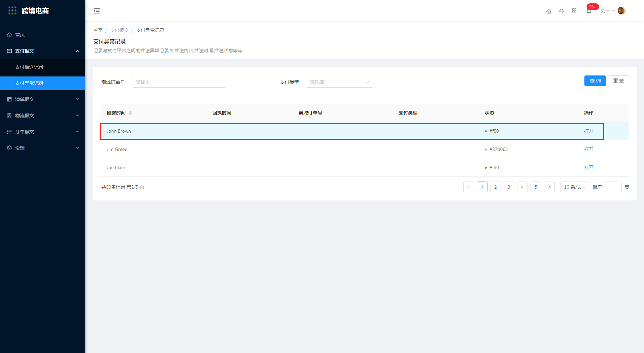The image size is (644, 353).
Task: Focus the 跳至 page jump input
Action: point(613,187)
